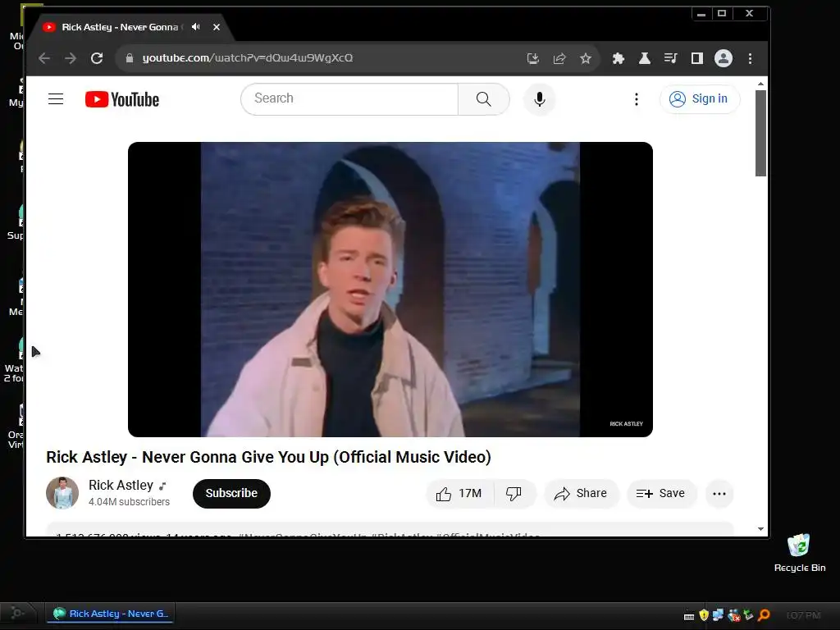Screen dimensions: 840x630
Task: Open the tray network computers icon
Action: 719,615
